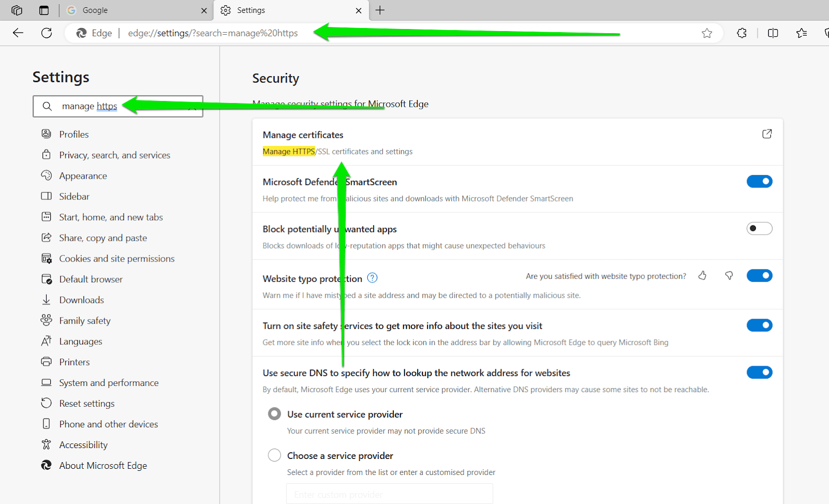Give thumbs down for typo protection
Viewport: 829px width, 504px height.
[x=729, y=276]
